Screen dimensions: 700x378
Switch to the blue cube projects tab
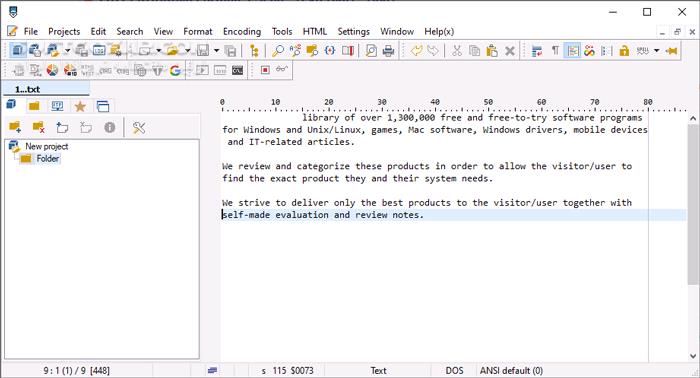click(x=11, y=105)
